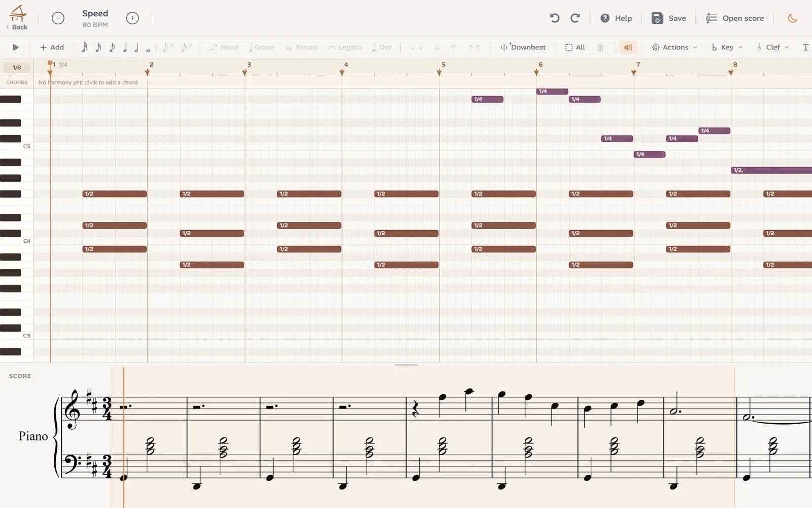Move notes up one step (single up arrow)
The width and height of the screenshot is (812, 508).
(x=454, y=47)
